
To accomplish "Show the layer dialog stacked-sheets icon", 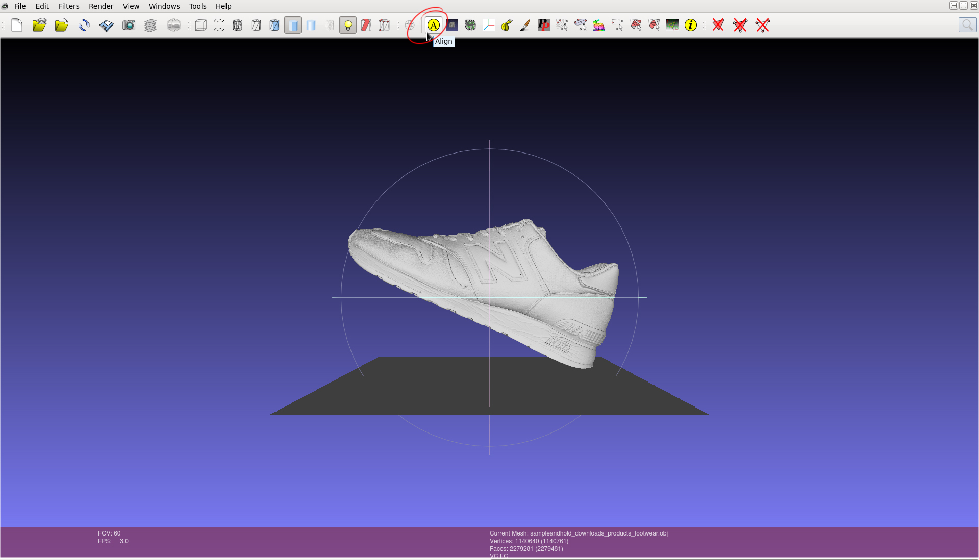I will [x=150, y=25].
